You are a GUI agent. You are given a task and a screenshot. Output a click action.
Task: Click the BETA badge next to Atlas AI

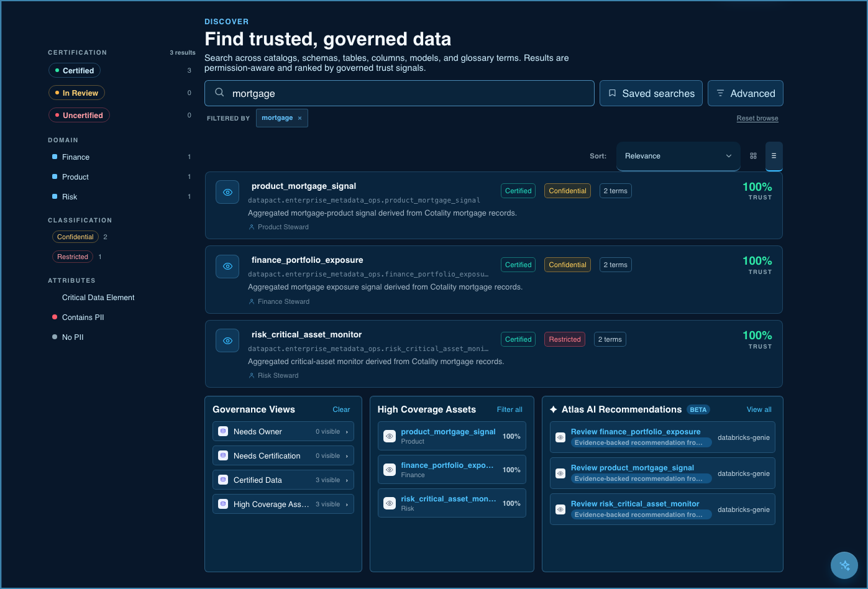point(698,409)
